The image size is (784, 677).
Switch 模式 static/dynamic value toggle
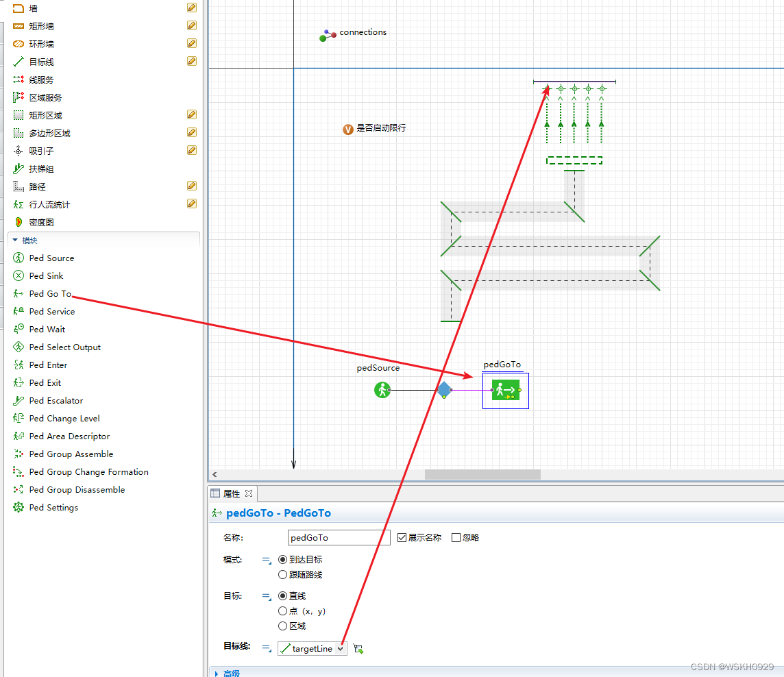coord(267,561)
